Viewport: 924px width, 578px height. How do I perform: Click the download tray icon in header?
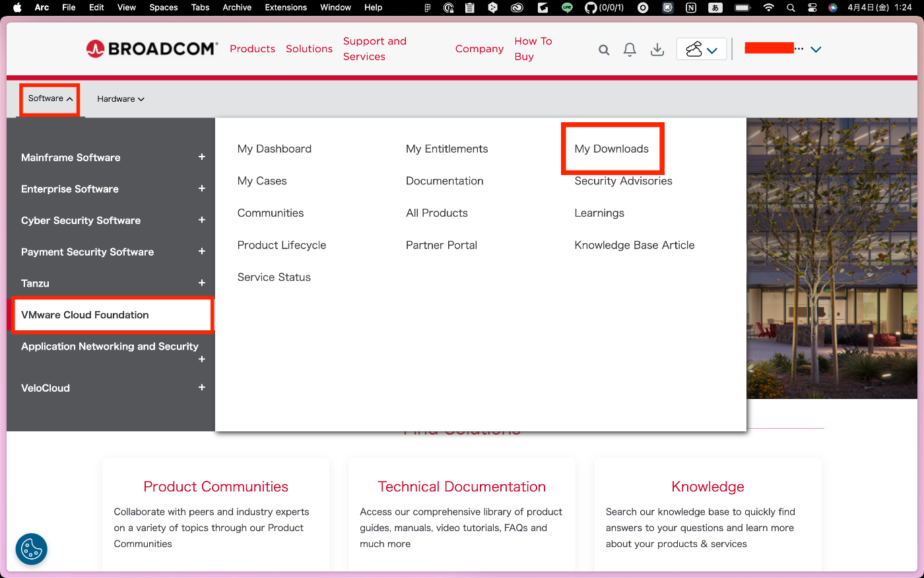pyautogui.click(x=657, y=50)
